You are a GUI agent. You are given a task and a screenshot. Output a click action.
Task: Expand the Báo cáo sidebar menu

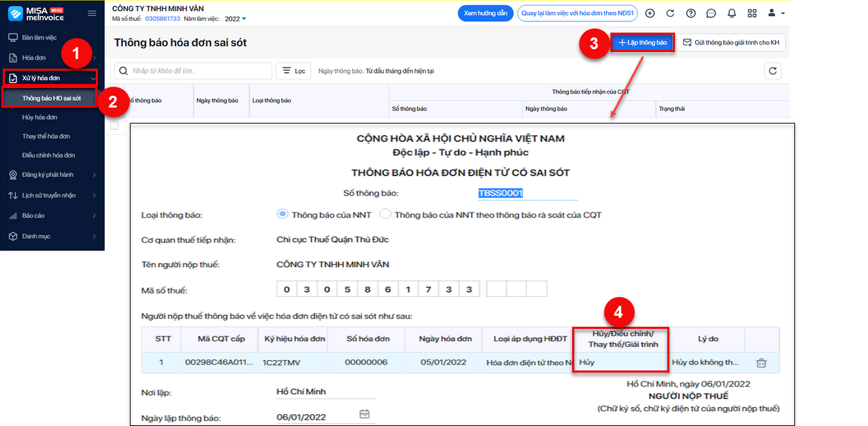(x=52, y=216)
